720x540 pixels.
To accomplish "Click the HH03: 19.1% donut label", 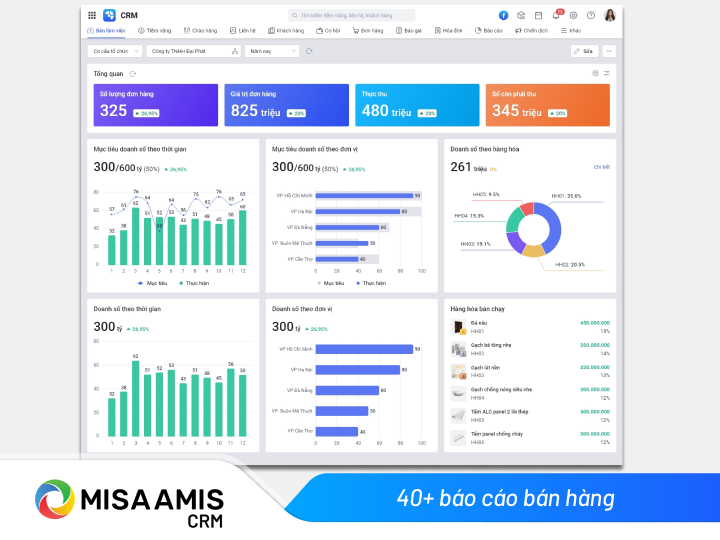I will tap(475, 244).
